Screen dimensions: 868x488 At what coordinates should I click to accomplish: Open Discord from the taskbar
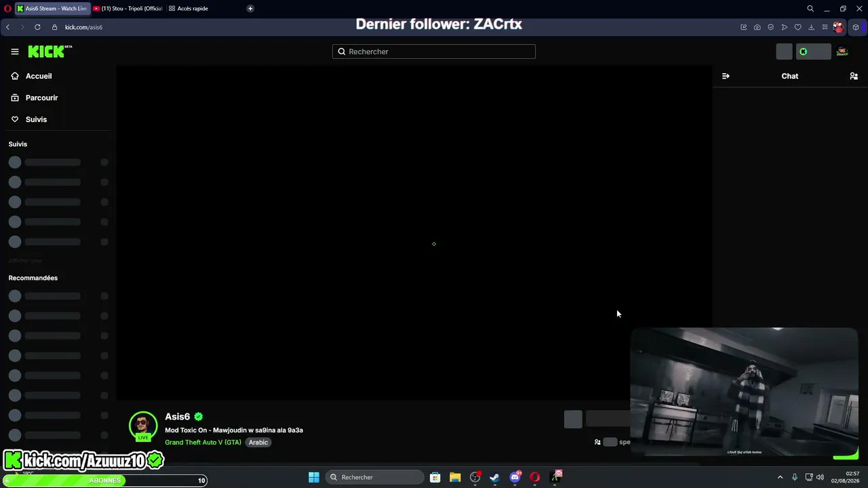(x=515, y=477)
